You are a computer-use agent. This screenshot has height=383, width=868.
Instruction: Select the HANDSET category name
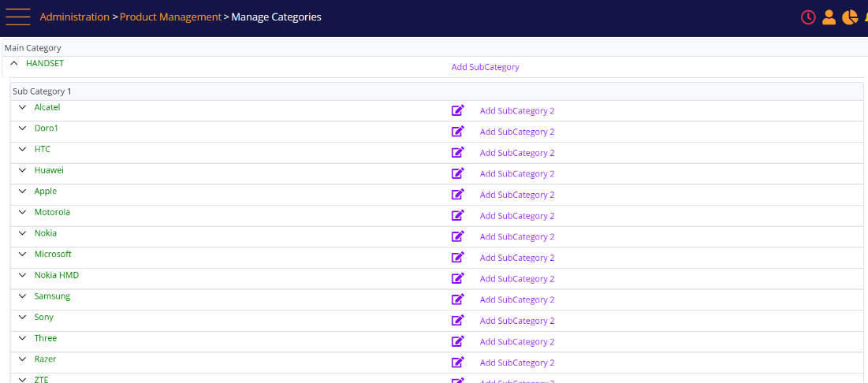(x=45, y=64)
